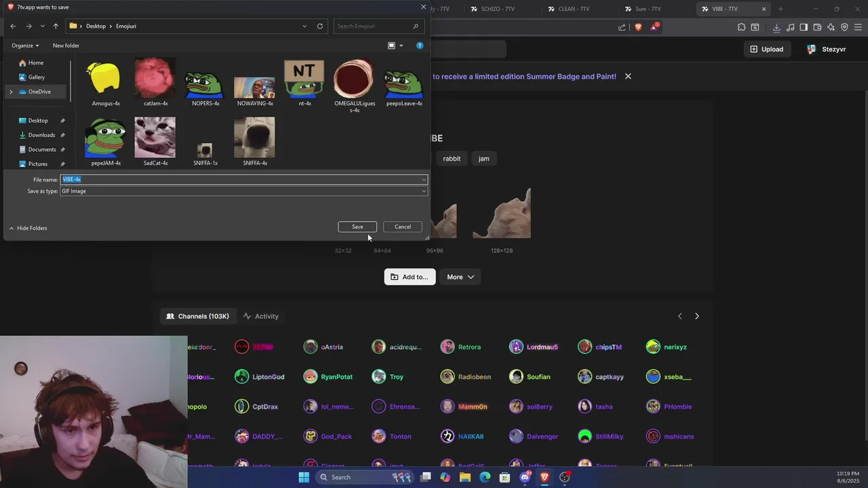Select the OMEGALULiguess-4x file

click(x=354, y=86)
